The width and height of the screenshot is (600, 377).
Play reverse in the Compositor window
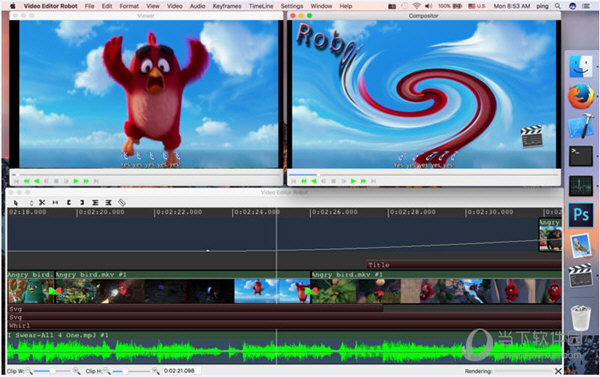(314, 181)
